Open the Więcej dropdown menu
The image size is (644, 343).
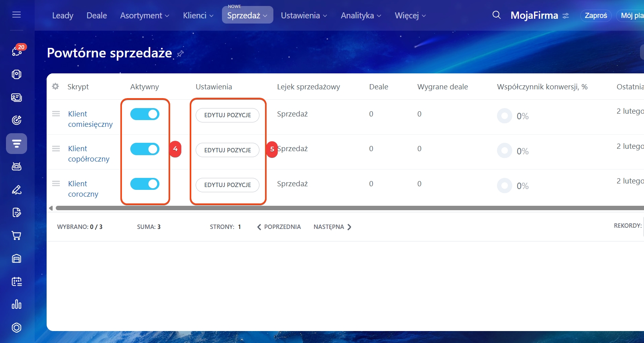[410, 16]
